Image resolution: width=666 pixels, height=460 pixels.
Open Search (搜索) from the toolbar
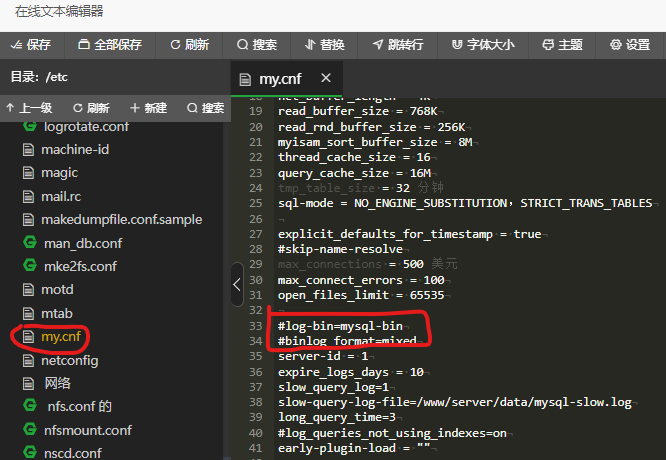tap(257, 45)
